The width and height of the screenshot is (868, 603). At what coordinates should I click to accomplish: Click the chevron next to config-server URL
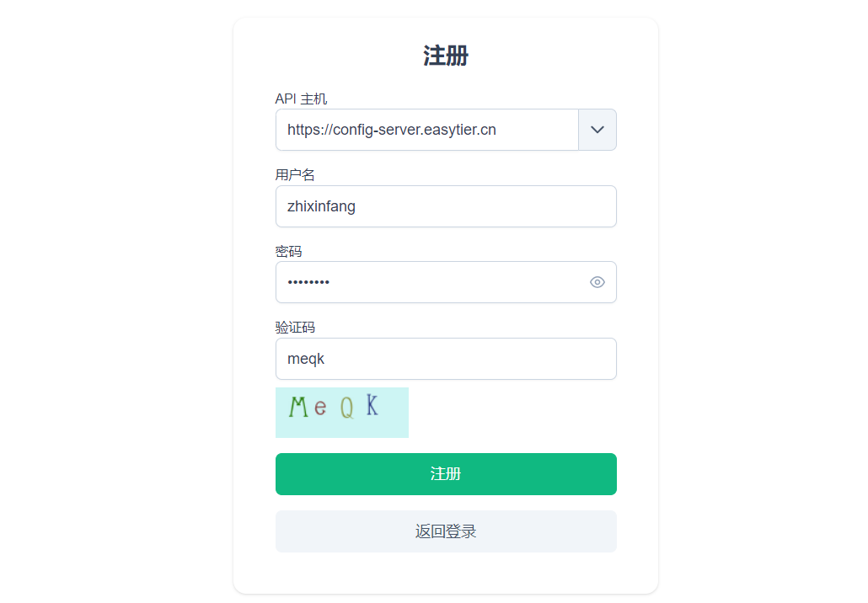coord(597,130)
